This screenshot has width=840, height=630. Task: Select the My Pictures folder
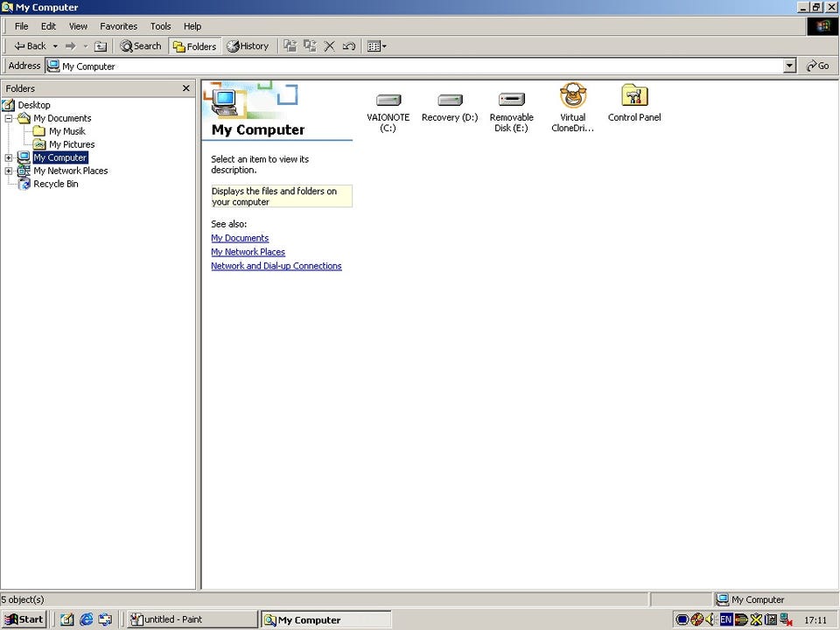coord(72,144)
